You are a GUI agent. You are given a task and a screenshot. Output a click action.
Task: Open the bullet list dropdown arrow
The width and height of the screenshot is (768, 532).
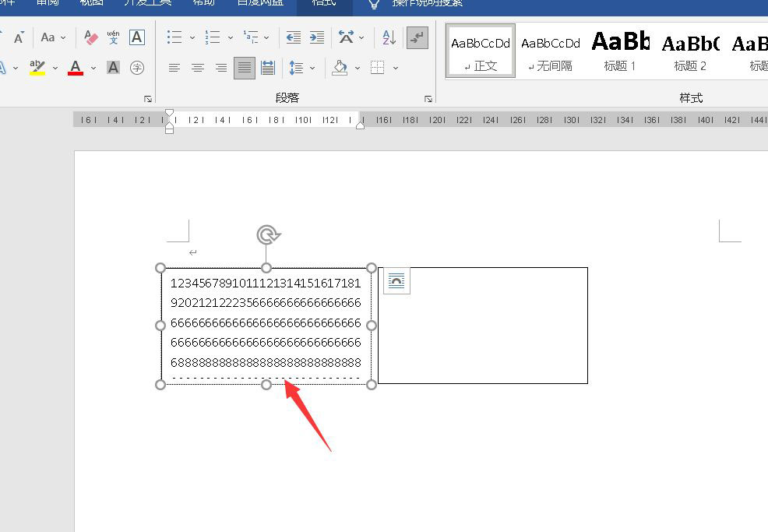pyautogui.click(x=192, y=37)
